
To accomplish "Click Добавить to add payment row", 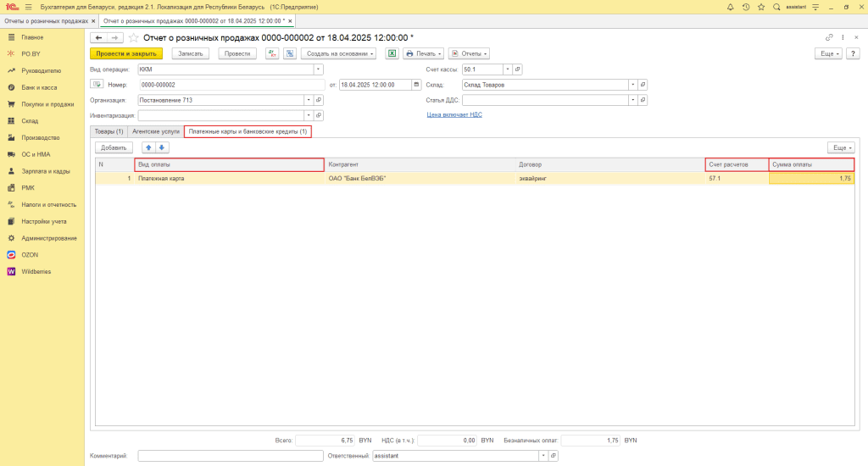I will pos(114,147).
